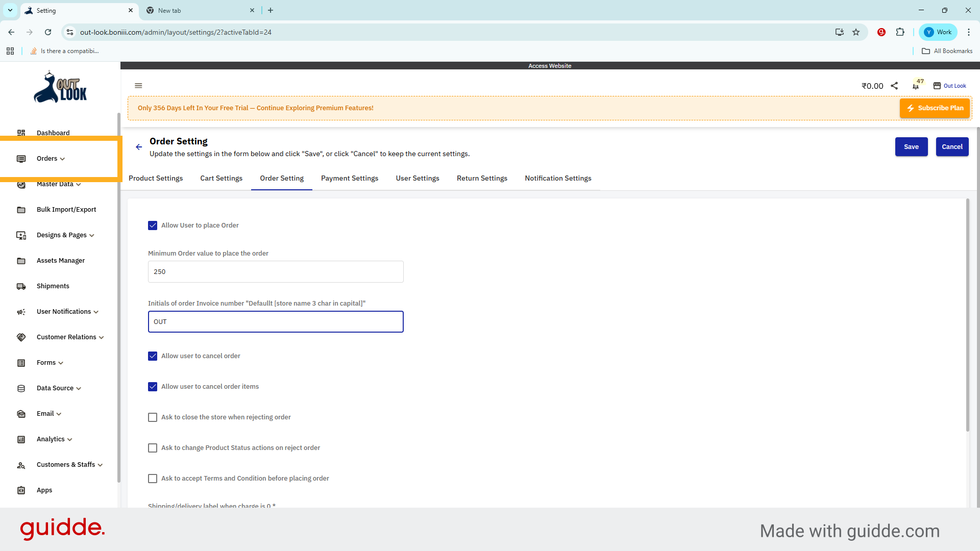Click the share icon in the top bar

(x=895, y=86)
